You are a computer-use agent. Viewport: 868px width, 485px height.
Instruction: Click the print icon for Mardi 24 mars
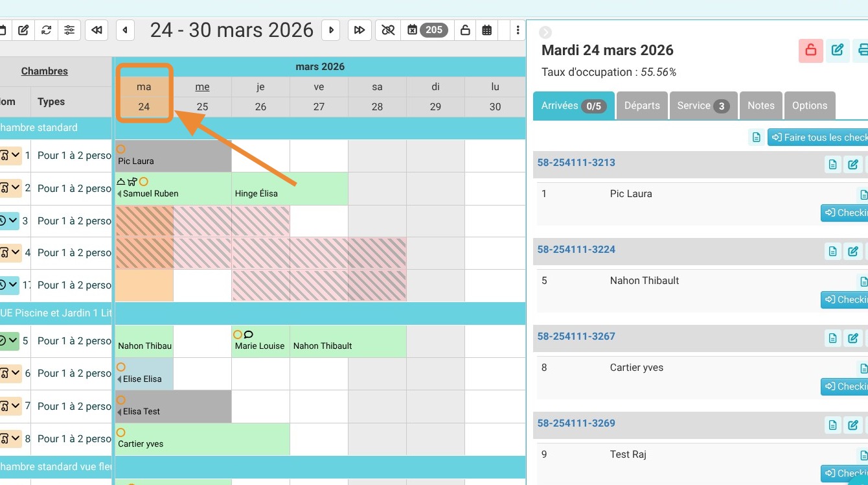coord(861,50)
